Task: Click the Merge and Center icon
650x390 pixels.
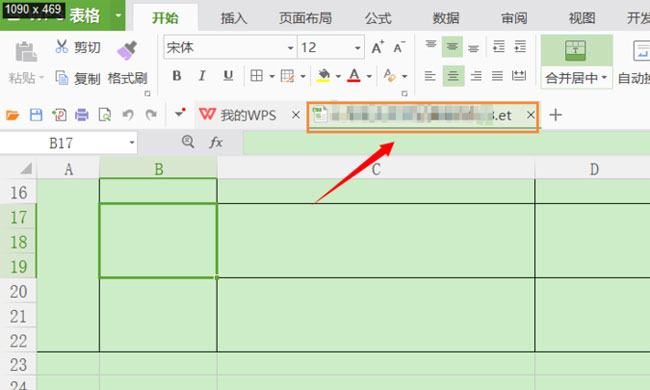Action: click(x=575, y=51)
